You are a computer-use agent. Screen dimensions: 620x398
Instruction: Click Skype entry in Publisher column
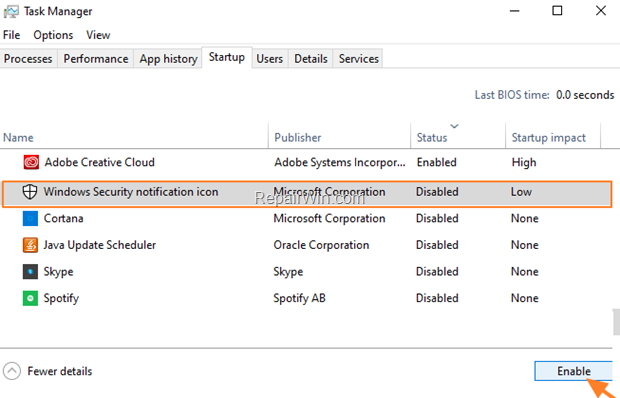point(288,272)
